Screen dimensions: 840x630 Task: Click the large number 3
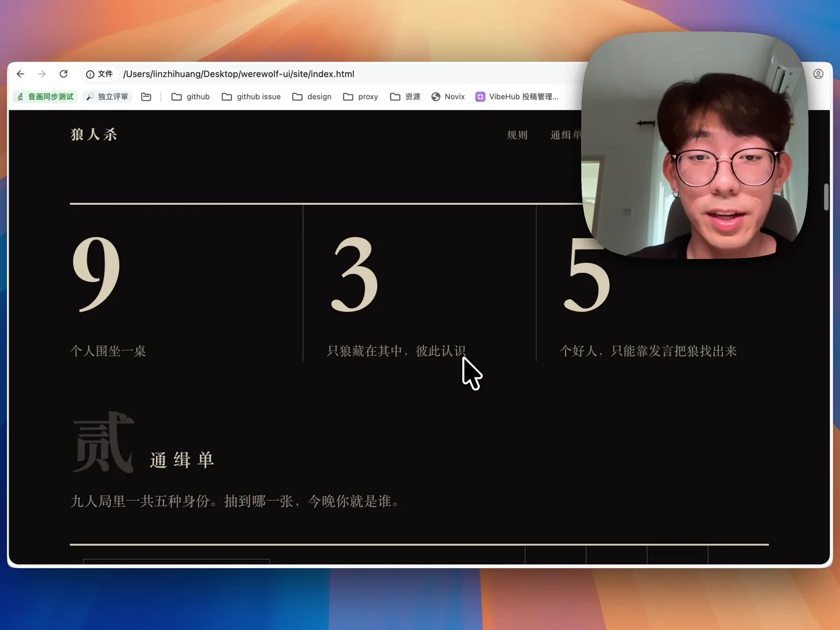pyautogui.click(x=355, y=274)
